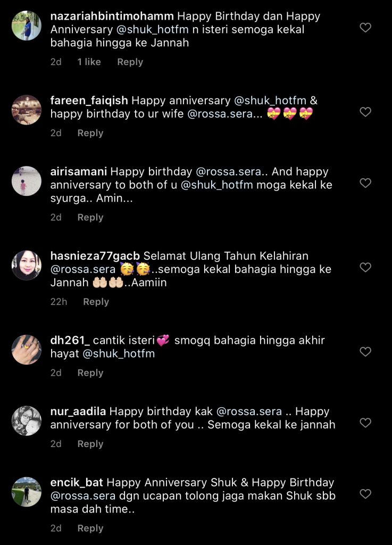
Task: Like dh261_'s comment with the heart
Action: click(365, 351)
